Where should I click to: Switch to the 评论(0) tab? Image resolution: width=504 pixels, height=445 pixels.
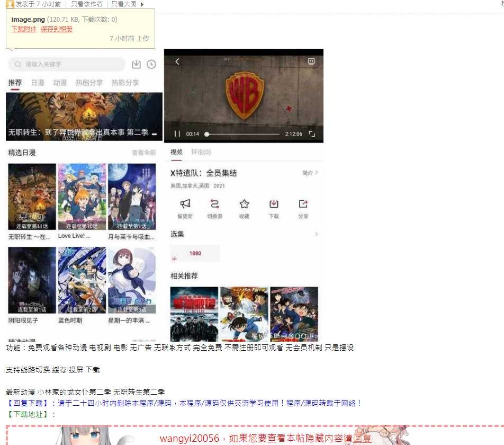201,152
